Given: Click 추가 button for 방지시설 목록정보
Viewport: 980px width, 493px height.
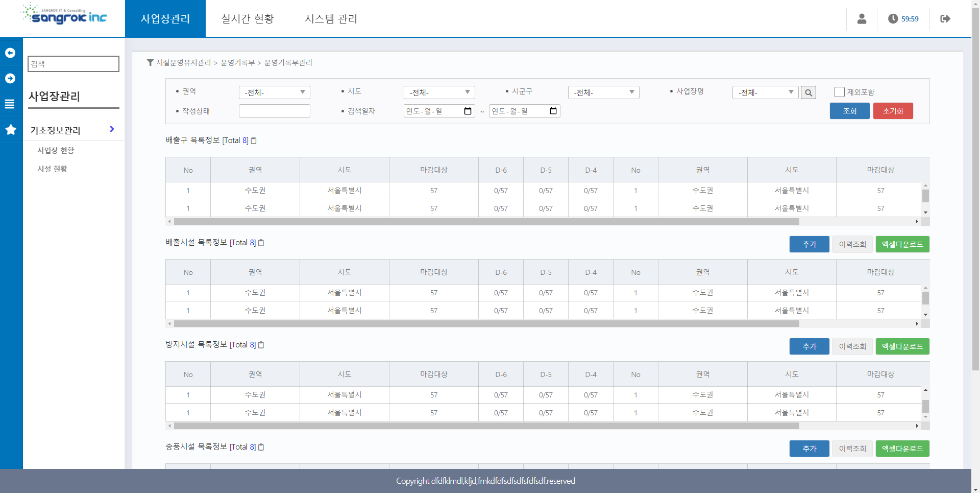Looking at the screenshot, I should [x=809, y=346].
